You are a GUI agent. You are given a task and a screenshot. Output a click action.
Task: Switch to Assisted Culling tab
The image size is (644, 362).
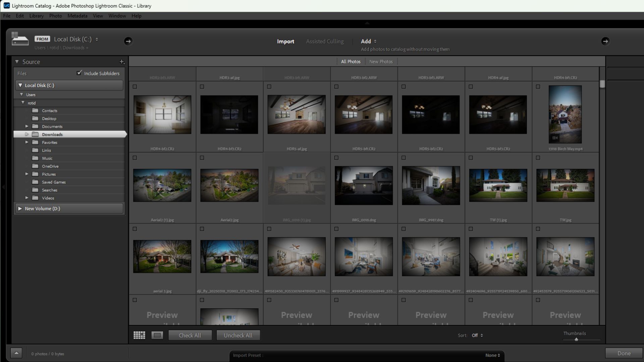(325, 41)
